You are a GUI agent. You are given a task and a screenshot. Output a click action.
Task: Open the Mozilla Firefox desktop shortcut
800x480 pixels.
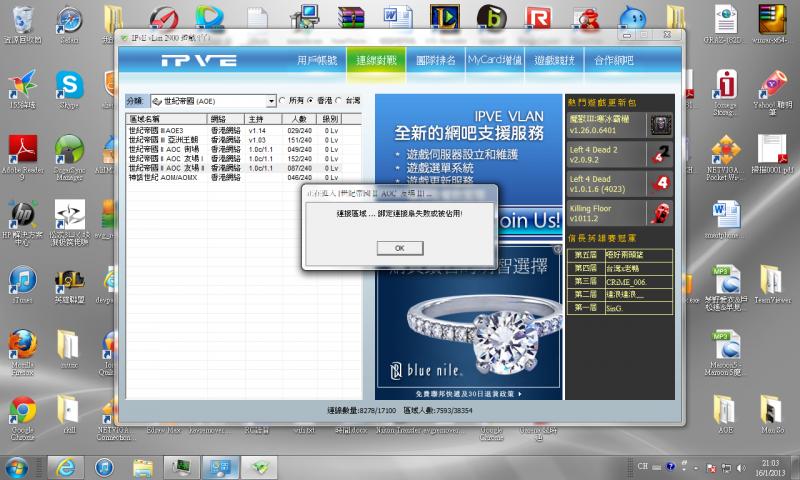pyautogui.click(x=22, y=347)
